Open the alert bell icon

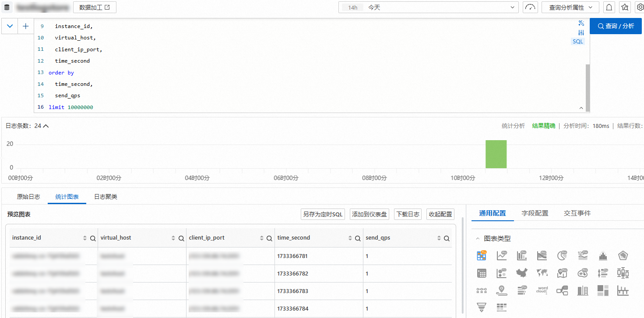[609, 7]
